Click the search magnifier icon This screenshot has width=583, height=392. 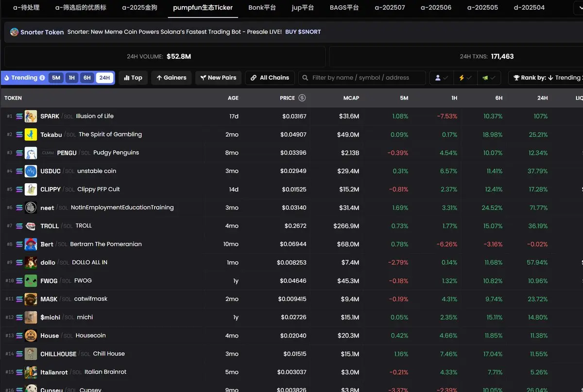tap(305, 78)
